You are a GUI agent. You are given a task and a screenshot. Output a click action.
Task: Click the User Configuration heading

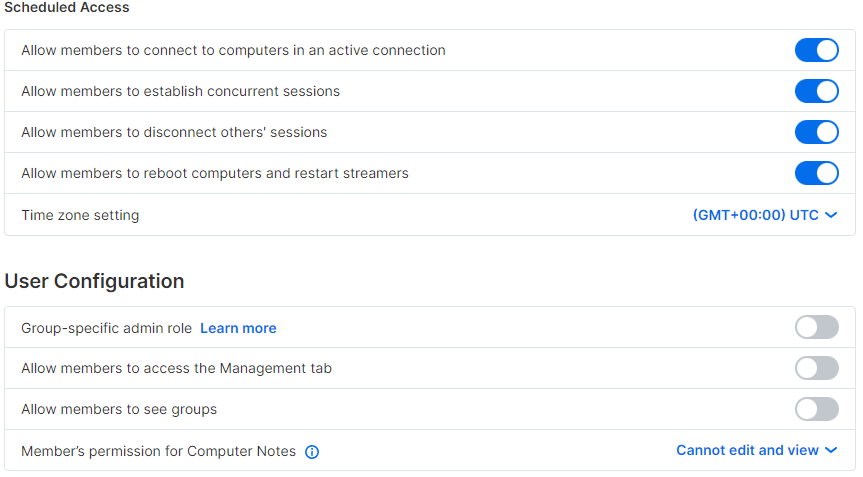(x=94, y=281)
